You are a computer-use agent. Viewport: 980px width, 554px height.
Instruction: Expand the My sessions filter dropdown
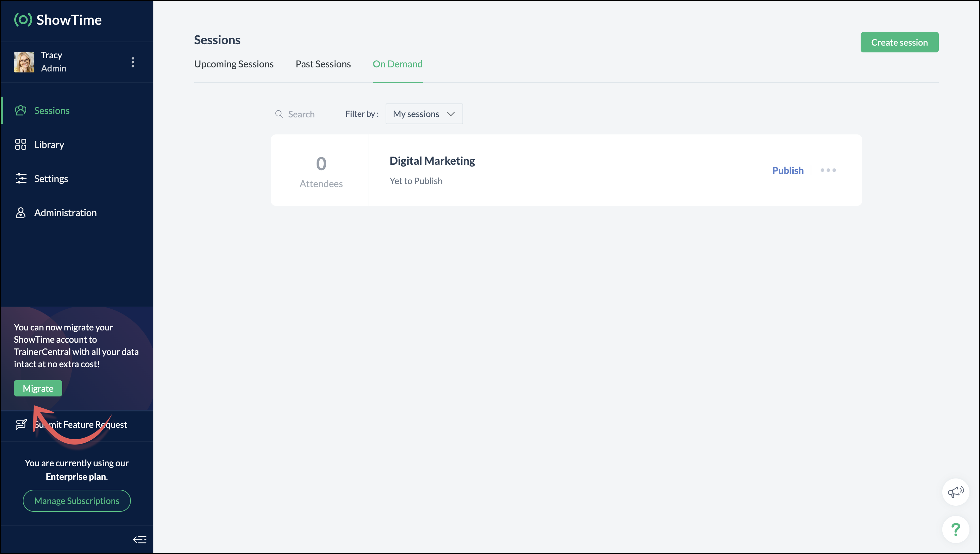click(x=424, y=114)
